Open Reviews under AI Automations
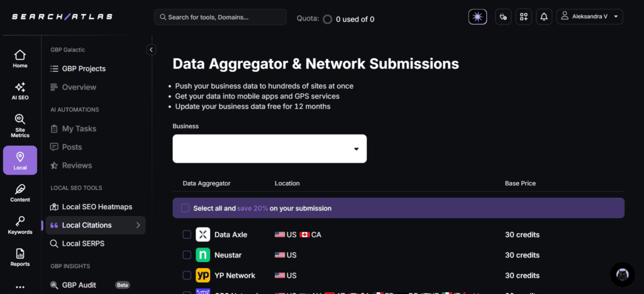Viewport: 644px width, 294px height. pyautogui.click(x=70, y=165)
